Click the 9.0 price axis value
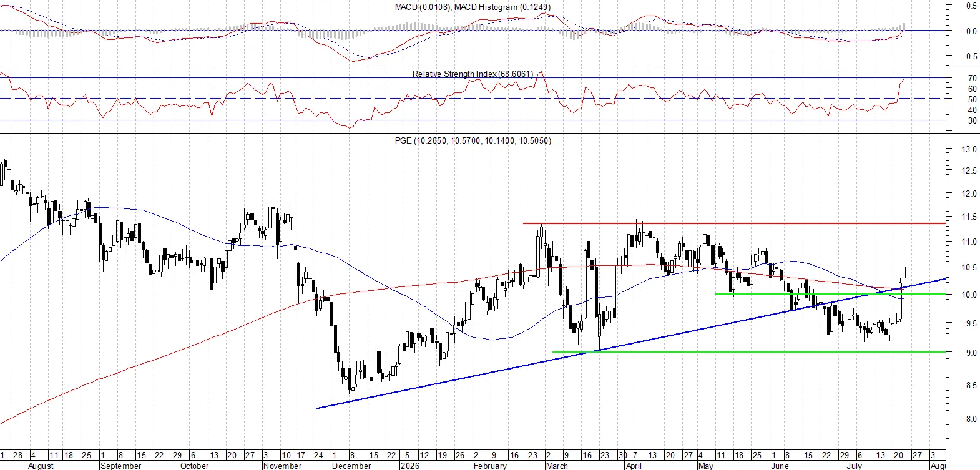The height and width of the screenshot is (470, 980). point(971,353)
